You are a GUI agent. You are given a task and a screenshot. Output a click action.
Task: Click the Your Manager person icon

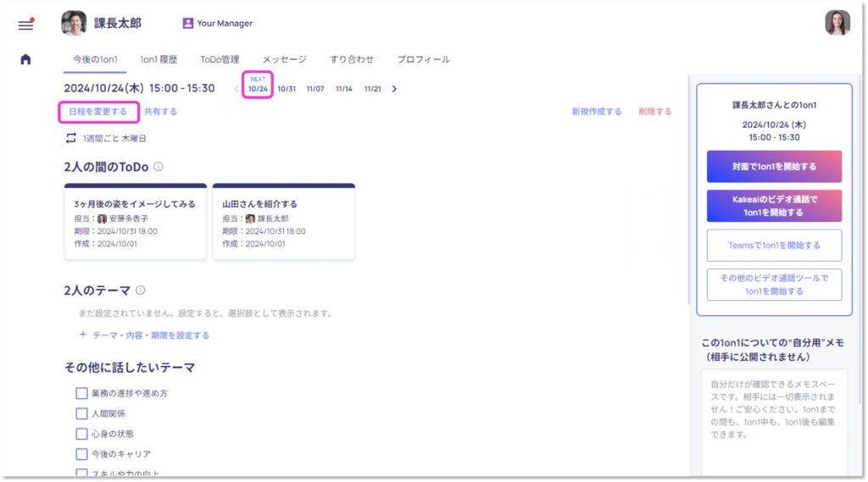tap(187, 23)
